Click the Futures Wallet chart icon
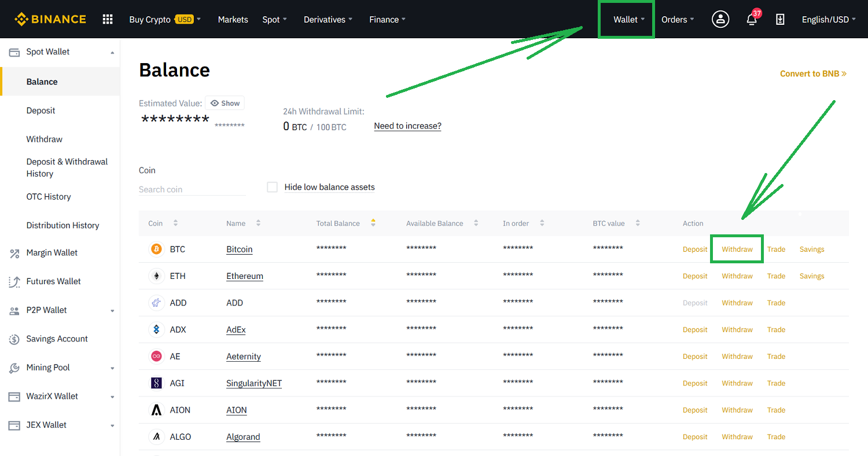This screenshot has height=456, width=868. 14,282
